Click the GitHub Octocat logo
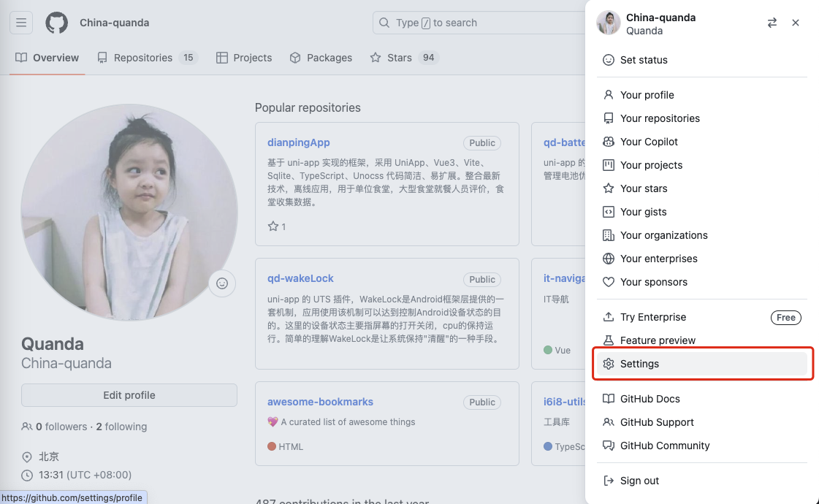 57,23
